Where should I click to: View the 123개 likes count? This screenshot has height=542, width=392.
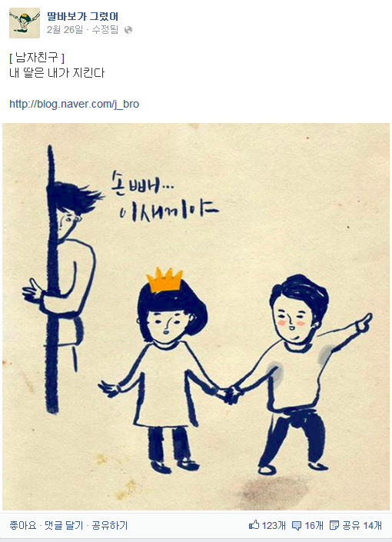(274, 525)
